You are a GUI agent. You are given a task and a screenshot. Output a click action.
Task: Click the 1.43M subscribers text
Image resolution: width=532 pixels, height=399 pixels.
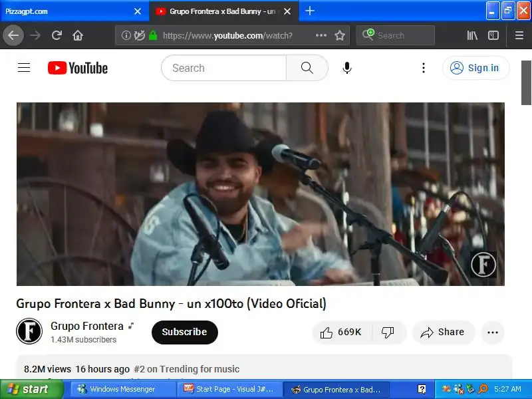coord(84,340)
